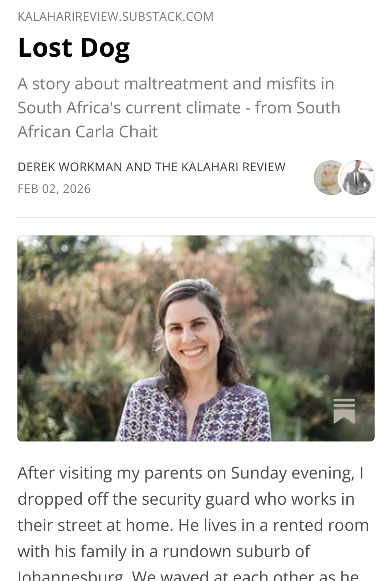Click the horizontal divider below the byline
The height and width of the screenshot is (581, 392).
[x=196, y=217]
